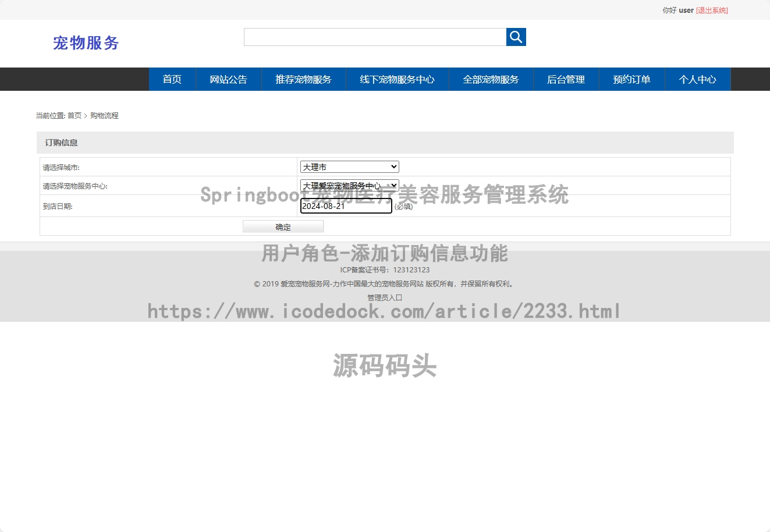Open 个人中心 in the navigation

pyautogui.click(x=698, y=79)
